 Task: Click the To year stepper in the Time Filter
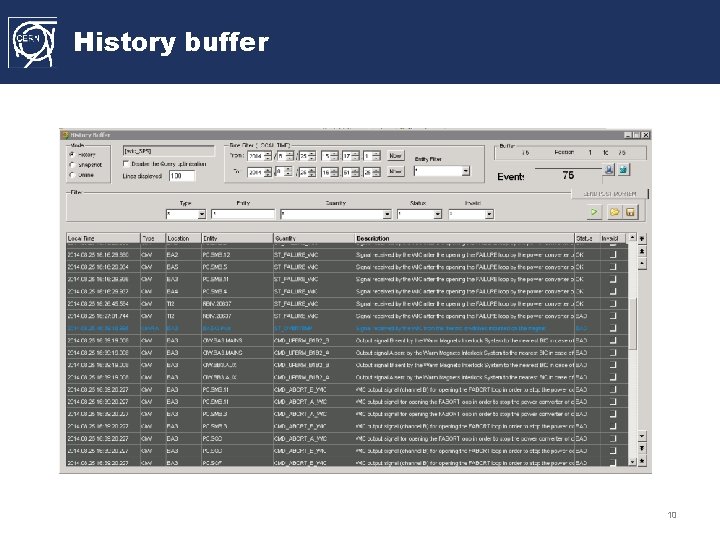point(268,173)
